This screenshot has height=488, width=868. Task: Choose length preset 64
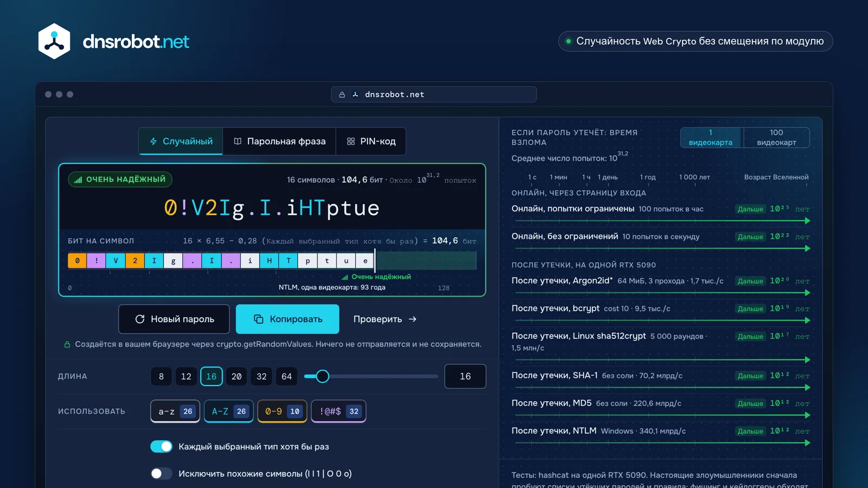pyautogui.click(x=287, y=376)
